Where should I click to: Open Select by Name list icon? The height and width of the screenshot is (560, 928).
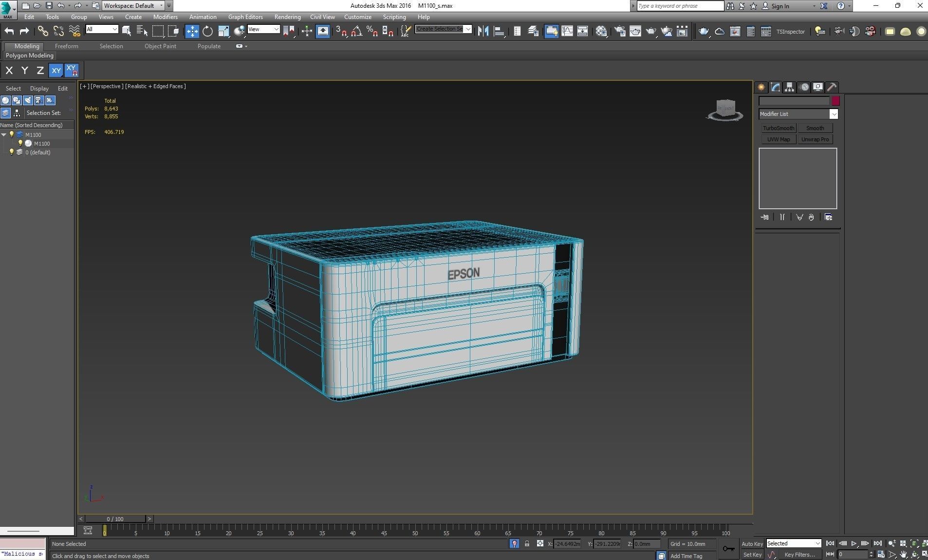[142, 31]
